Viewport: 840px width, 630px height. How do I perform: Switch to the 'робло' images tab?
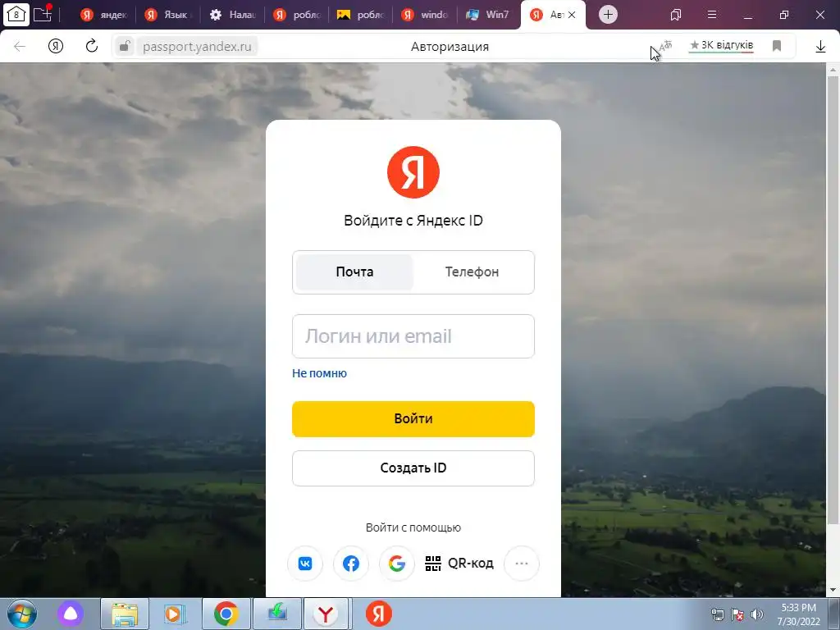[361, 15]
